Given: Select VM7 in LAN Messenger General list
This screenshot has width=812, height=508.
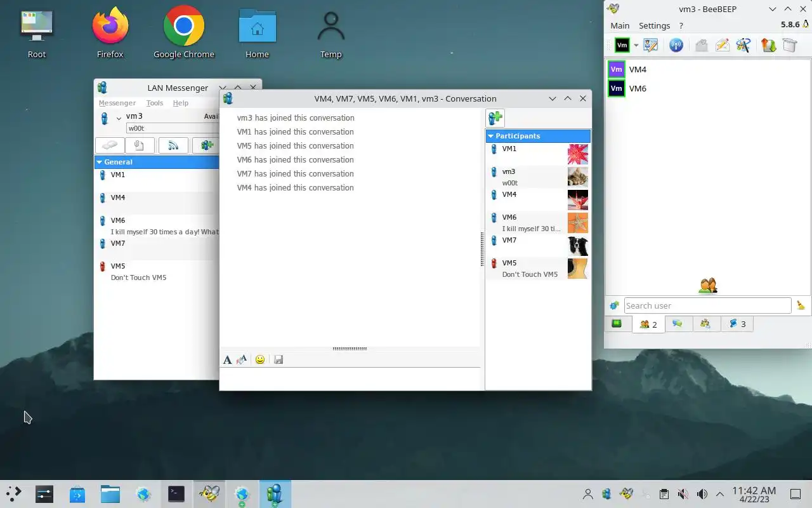Looking at the screenshot, I should tap(157, 249).
